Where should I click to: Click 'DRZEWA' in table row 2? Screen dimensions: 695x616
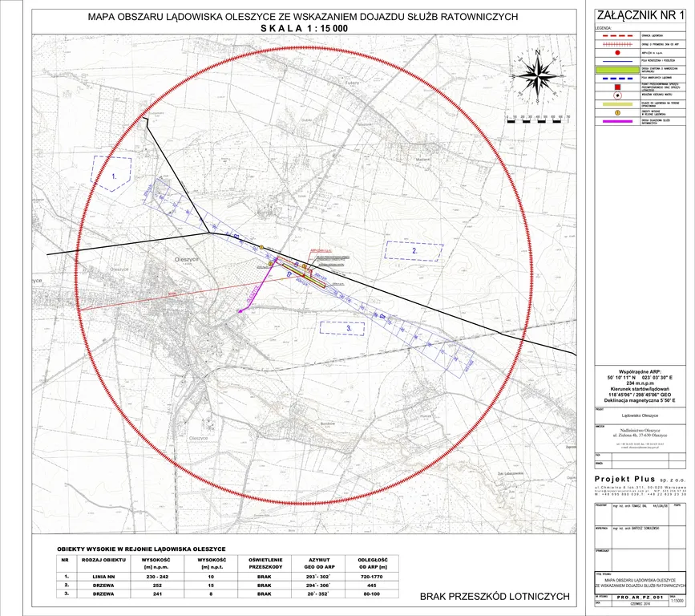tap(103, 586)
